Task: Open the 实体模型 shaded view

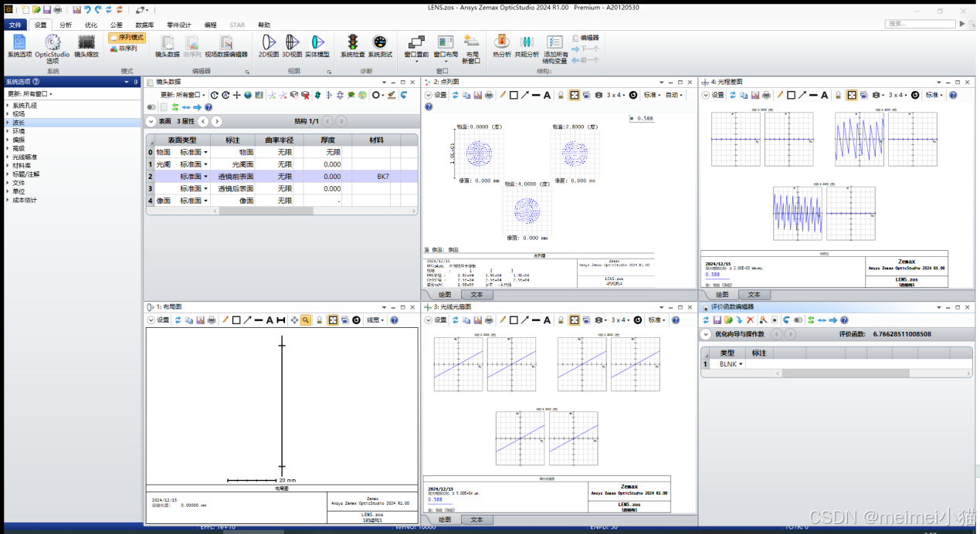Action: click(317, 46)
